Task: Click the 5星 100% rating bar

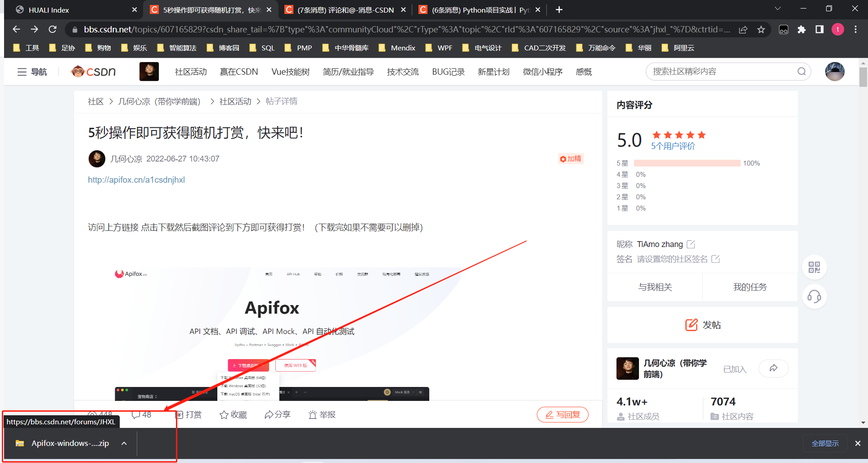Action: (x=687, y=163)
